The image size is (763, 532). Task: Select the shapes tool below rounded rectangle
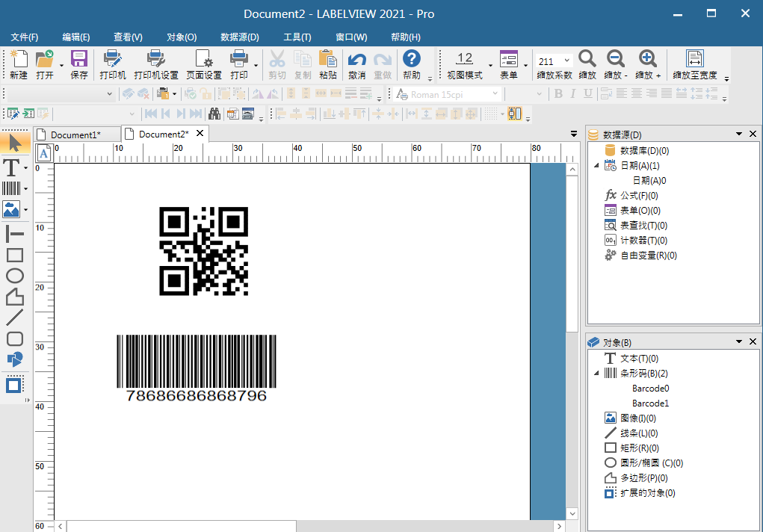15,359
